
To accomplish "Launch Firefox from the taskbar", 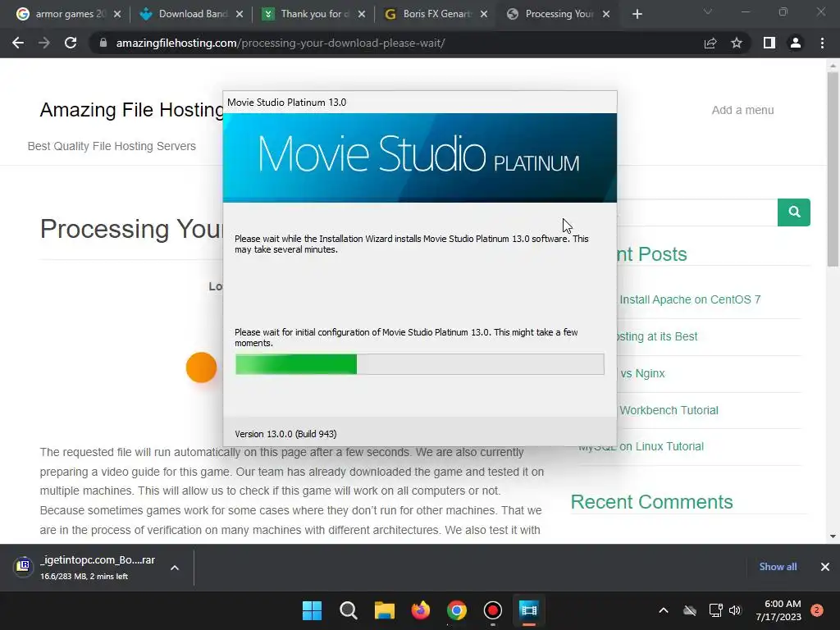I will [x=421, y=610].
